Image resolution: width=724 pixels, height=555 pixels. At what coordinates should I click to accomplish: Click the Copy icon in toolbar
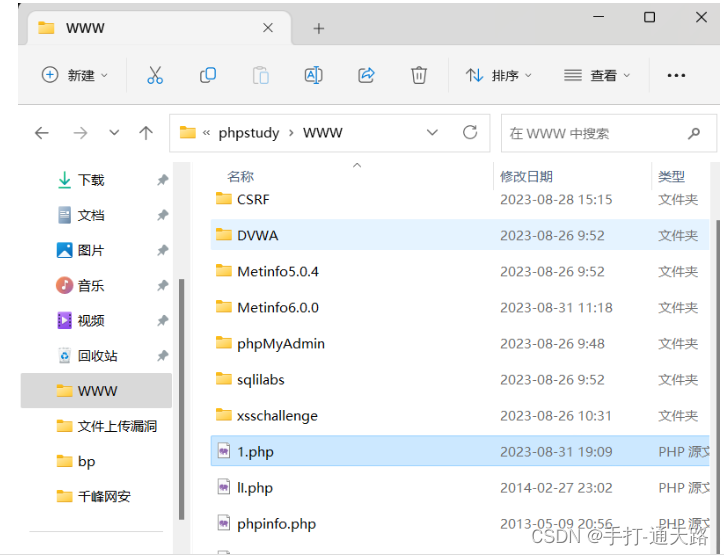[x=208, y=75]
